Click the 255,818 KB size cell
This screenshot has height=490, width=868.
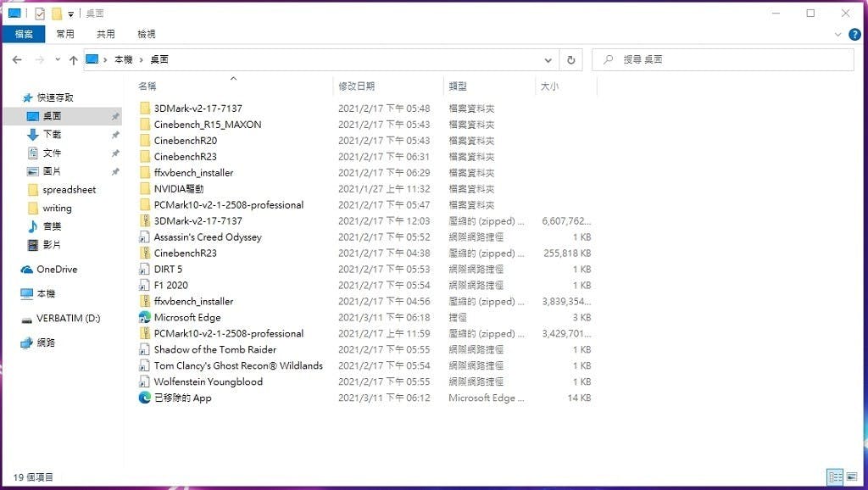pyautogui.click(x=567, y=253)
